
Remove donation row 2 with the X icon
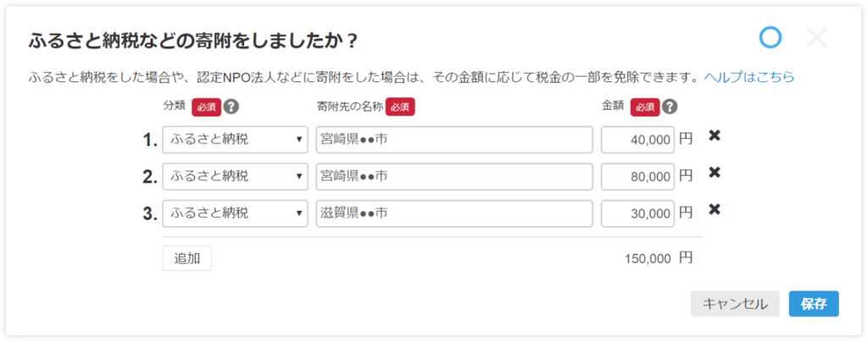point(715,173)
